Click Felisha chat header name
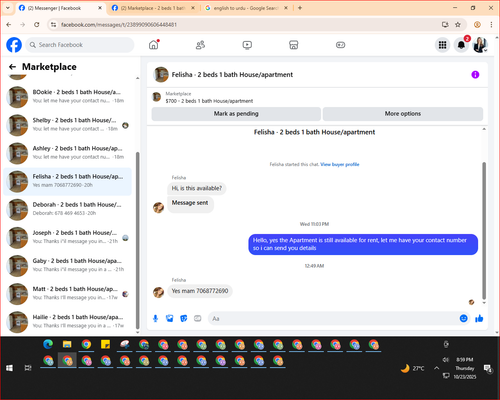Image resolution: width=500 pixels, height=400 pixels. click(x=232, y=75)
